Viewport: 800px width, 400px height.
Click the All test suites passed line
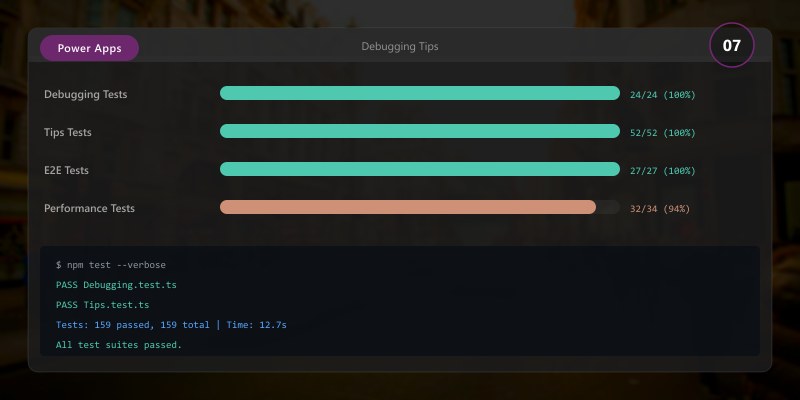[x=119, y=345]
